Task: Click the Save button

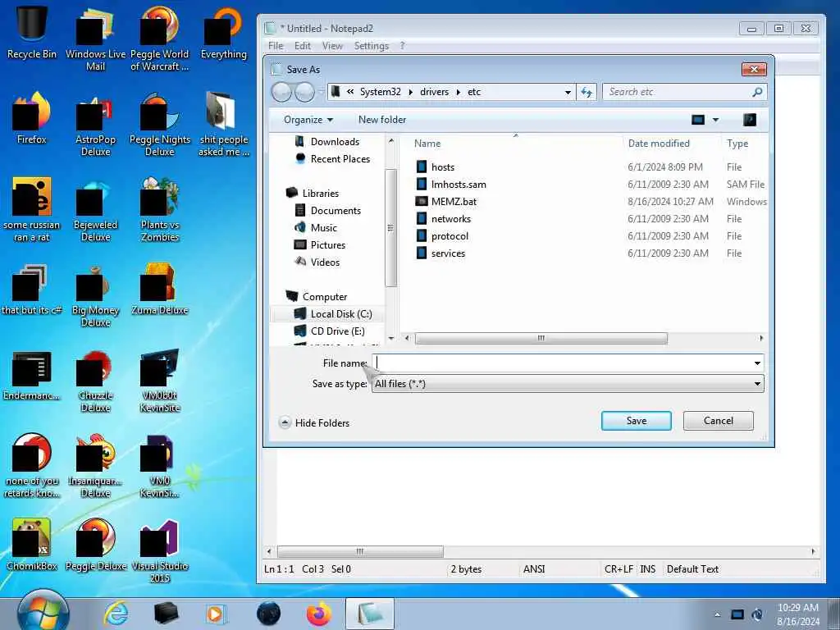Action: click(636, 421)
